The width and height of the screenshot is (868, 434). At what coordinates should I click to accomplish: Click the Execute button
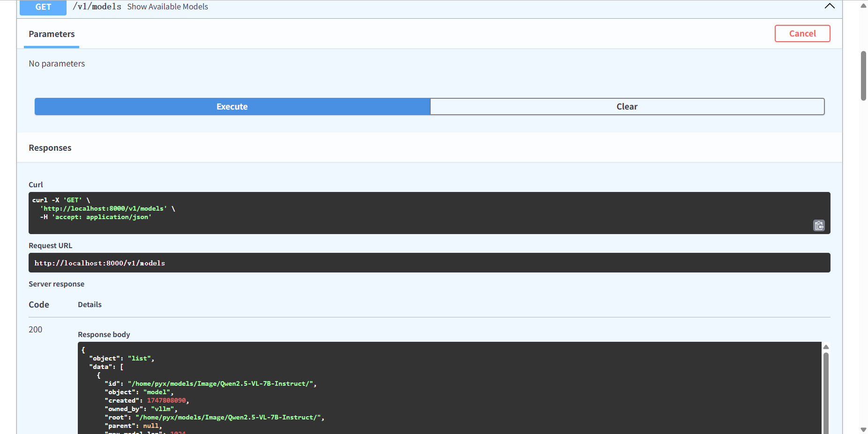pyautogui.click(x=232, y=107)
